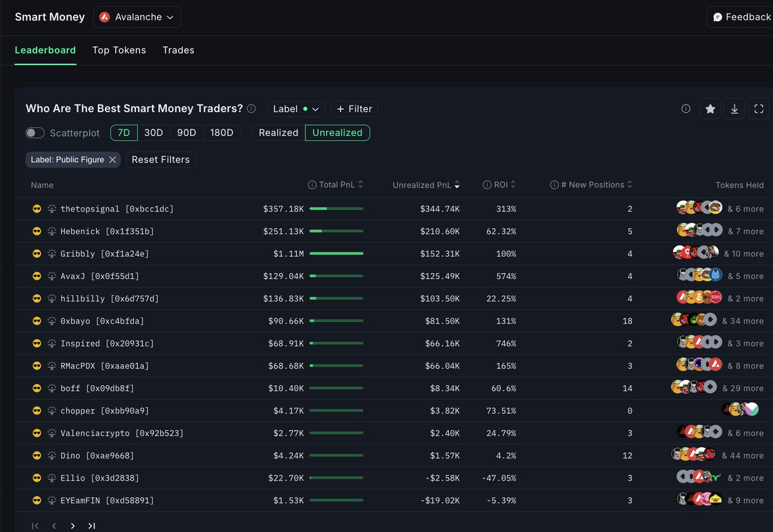Click '& 34 more' tokens for 0xbayo
Screen dimensions: 773x532
743,321
